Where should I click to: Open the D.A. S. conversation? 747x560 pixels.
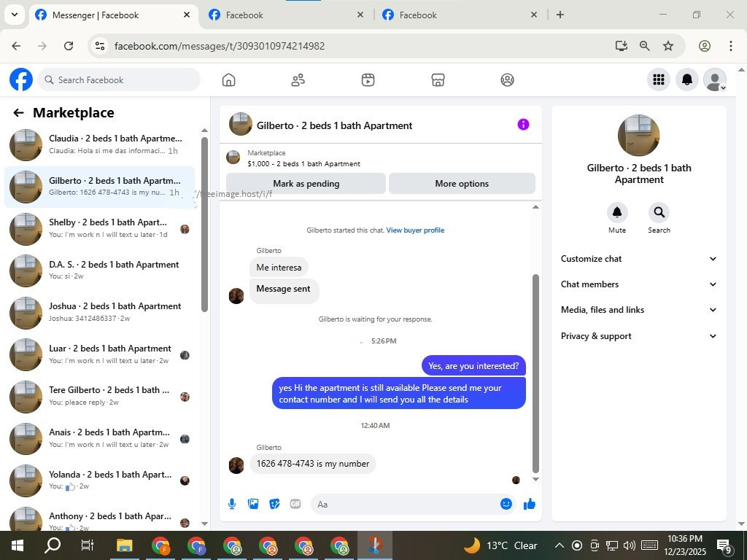coord(99,271)
